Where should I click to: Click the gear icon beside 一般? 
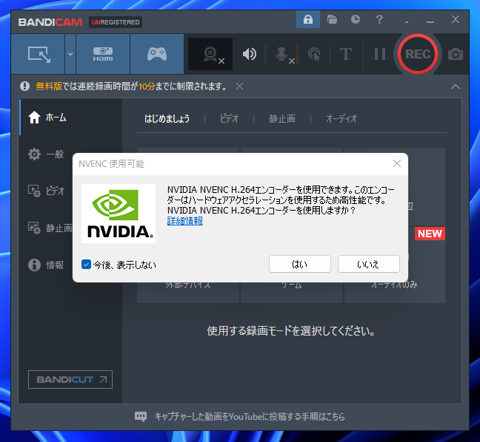click(x=34, y=154)
